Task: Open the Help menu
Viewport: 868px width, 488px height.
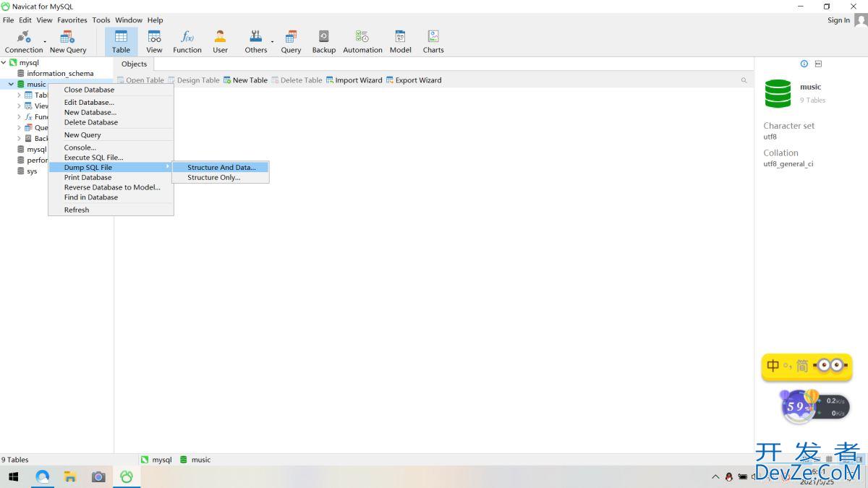Action: 156,20
